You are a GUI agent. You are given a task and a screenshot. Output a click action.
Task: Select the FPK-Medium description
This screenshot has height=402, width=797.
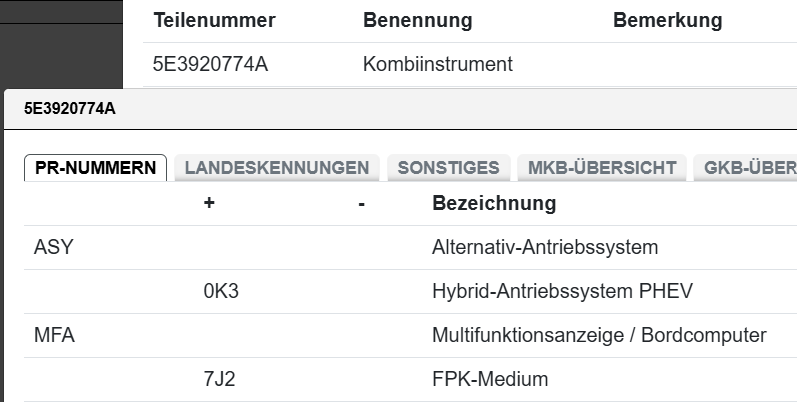[490, 379]
